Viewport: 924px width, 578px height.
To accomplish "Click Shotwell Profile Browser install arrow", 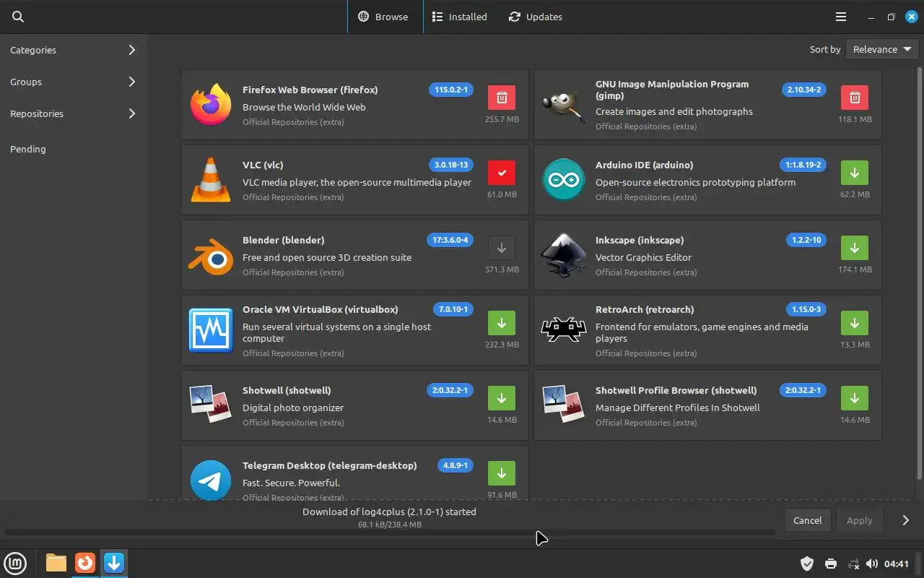I will pyautogui.click(x=855, y=398).
